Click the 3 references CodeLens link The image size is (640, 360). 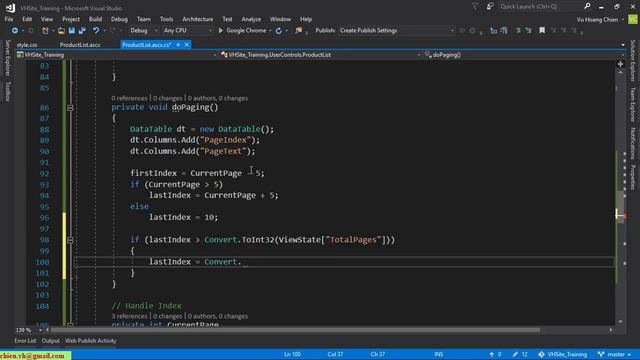point(129,316)
